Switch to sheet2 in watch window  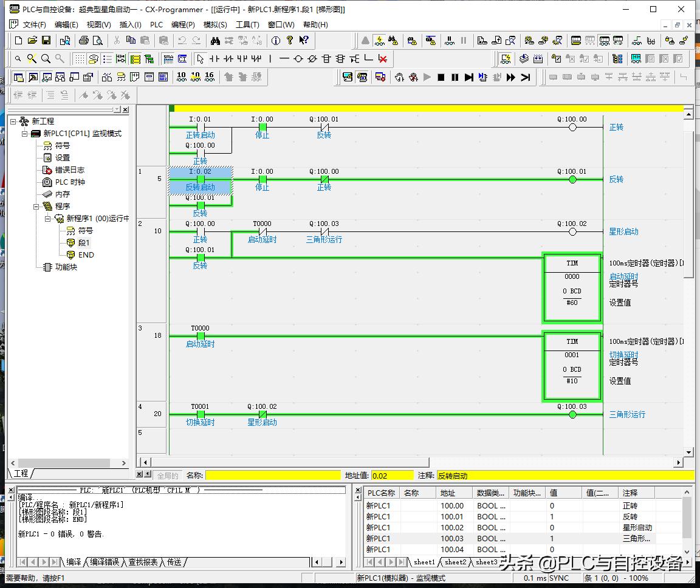tap(455, 562)
